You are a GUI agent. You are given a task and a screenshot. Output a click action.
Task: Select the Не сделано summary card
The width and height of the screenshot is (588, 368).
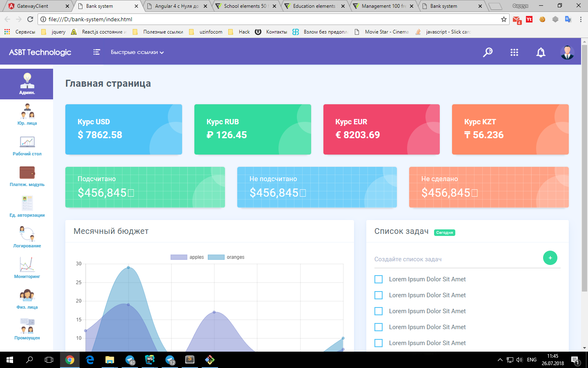click(489, 187)
